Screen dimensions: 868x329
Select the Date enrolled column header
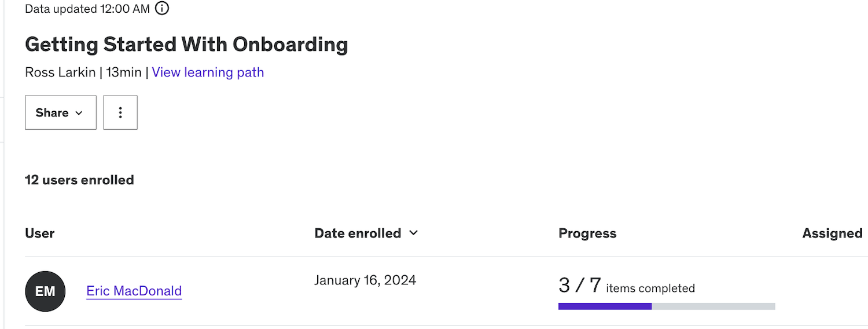pyautogui.click(x=358, y=233)
